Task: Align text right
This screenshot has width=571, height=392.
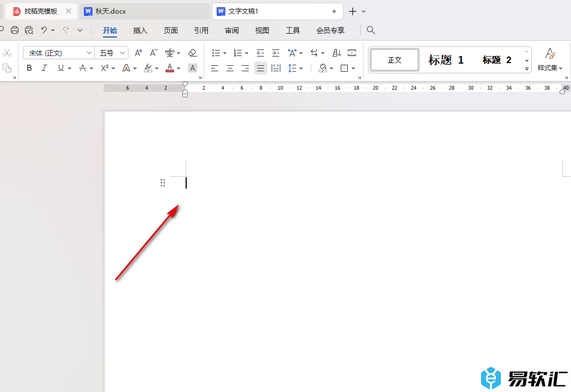Action: pos(245,68)
